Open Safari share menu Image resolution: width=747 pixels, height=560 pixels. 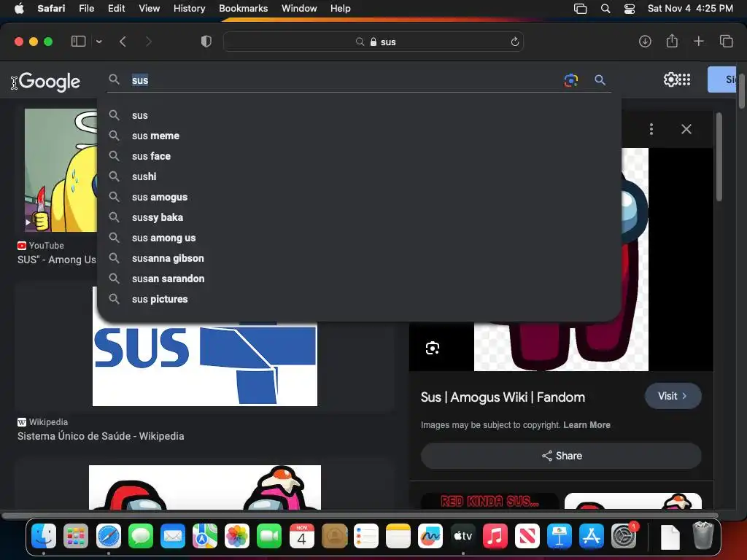672,41
